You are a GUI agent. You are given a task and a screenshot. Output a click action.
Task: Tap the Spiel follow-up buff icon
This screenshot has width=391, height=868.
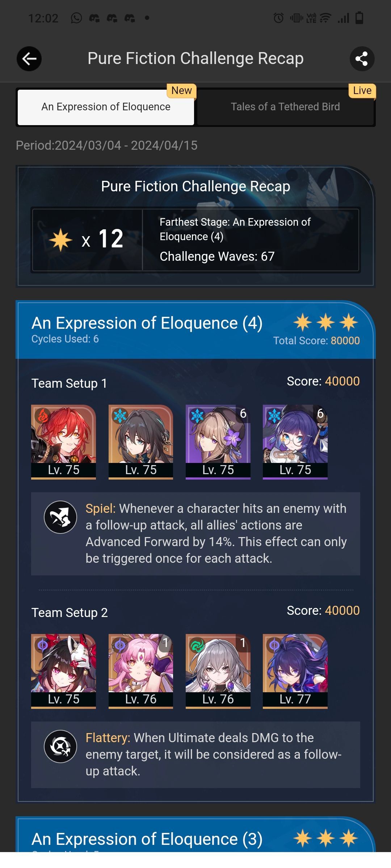coord(60,517)
